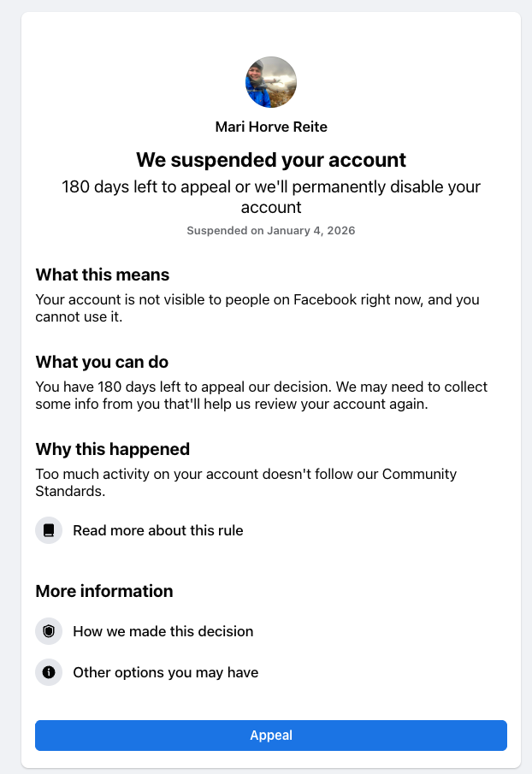Click the Why this happened heading
This screenshot has width=532, height=774.
tap(112, 449)
